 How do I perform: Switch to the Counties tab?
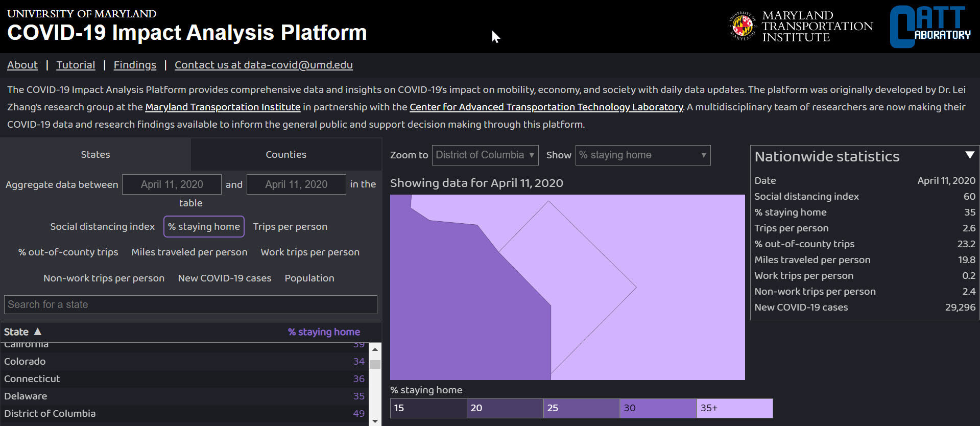tap(286, 155)
